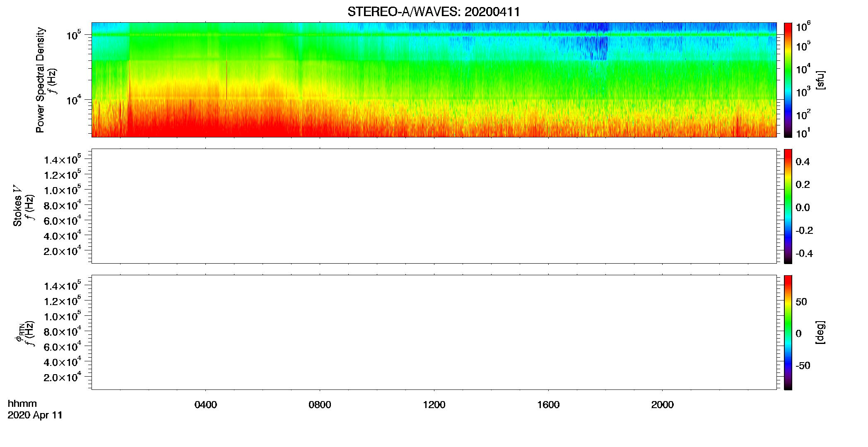
Task: Click the hhmm time format label
Action: click(22, 404)
